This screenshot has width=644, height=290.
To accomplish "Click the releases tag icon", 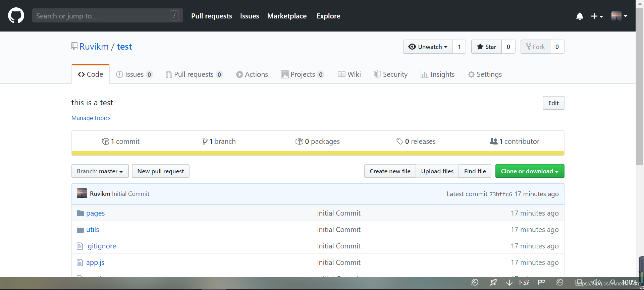I will (400, 141).
